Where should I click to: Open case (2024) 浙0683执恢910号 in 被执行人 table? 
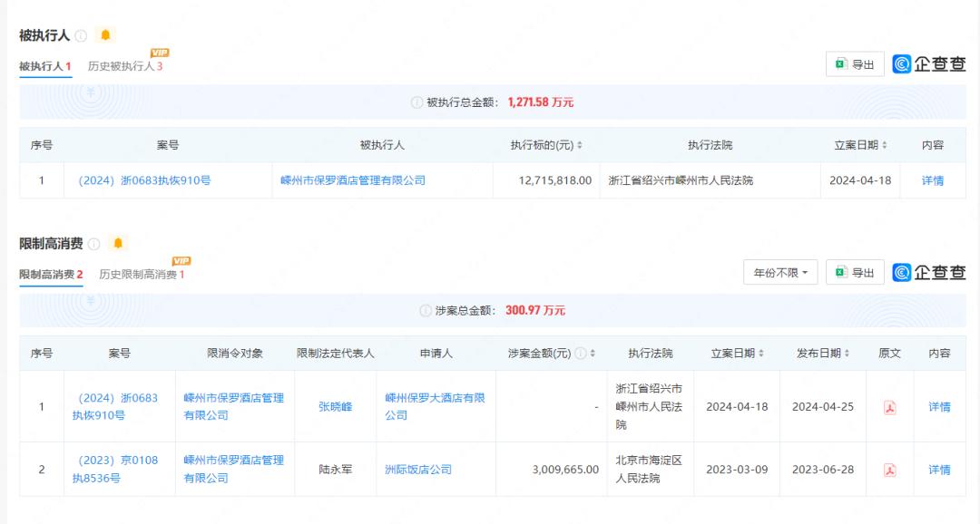pos(144,180)
